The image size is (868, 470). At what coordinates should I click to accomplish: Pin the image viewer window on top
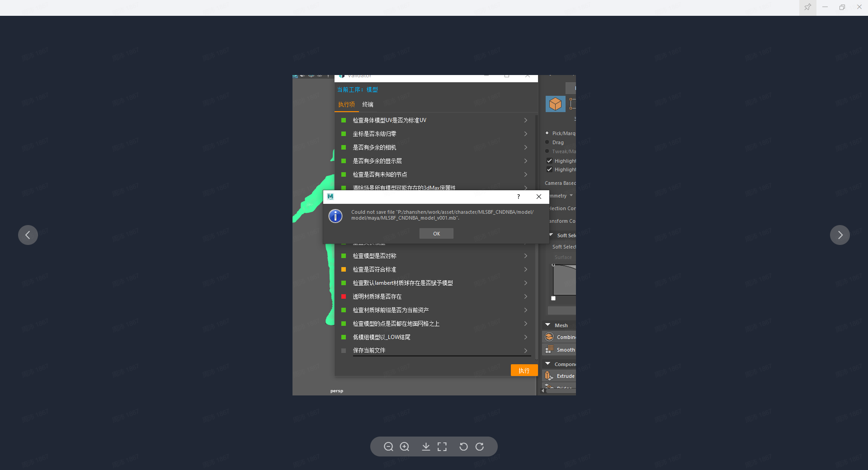(807, 7)
